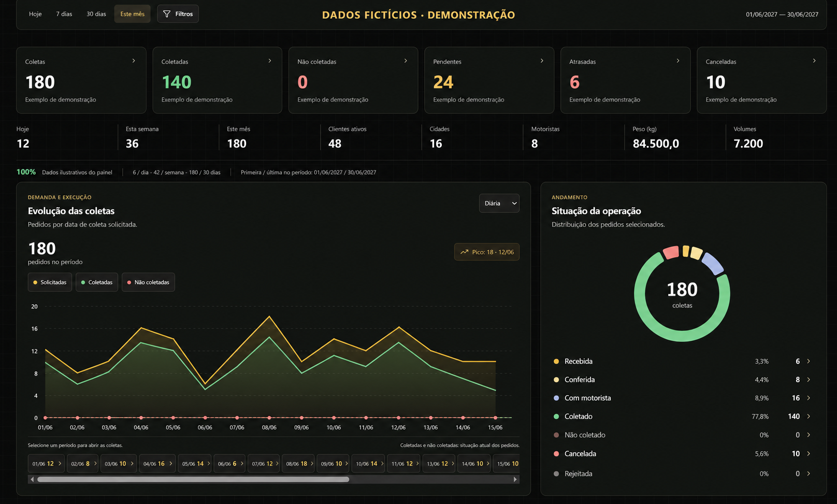Open the 03/06 10 day chip
837x504 pixels.
pyautogui.click(x=119, y=464)
